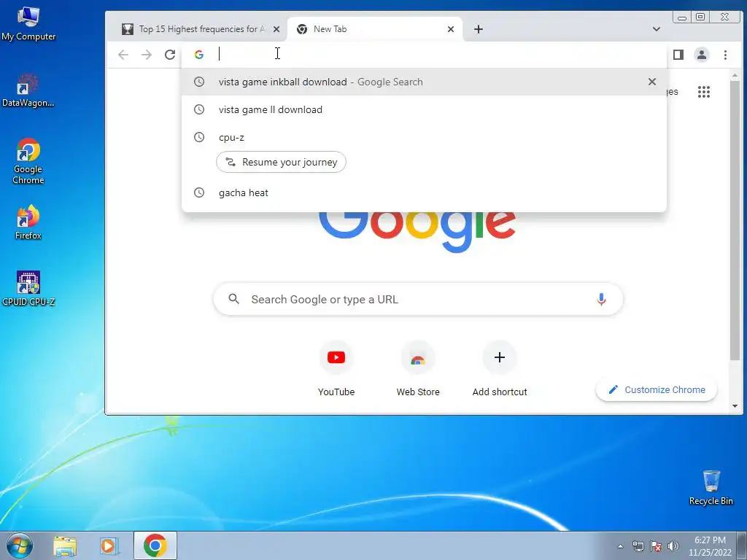Open the Windows Start menu
The width and height of the screenshot is (747, 560).
pyautogui.click(x=19, y=545)
